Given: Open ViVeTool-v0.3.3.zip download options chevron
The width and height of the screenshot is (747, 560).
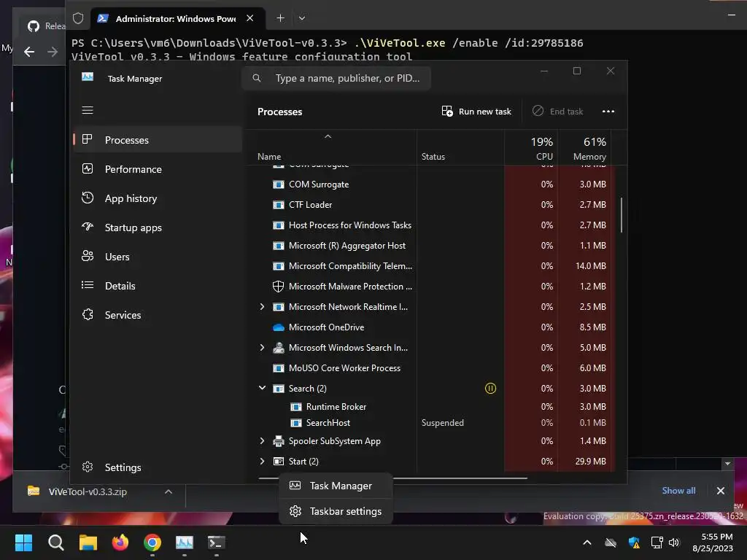Looking at the screenshot, I should click(169, 491).
